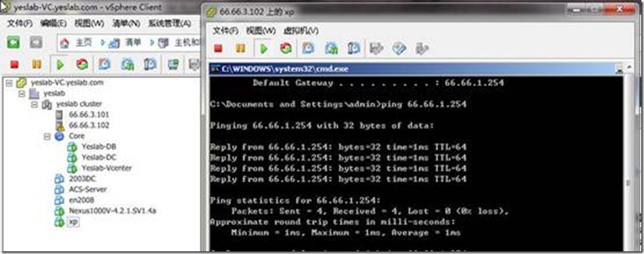Click the reset icon in xp console toolbar
The height and width of the screenshot is (254, 644).
tap(286, 49)
